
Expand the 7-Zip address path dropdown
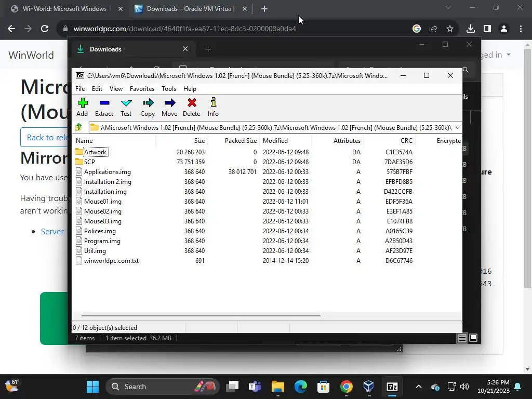[457, 128]
